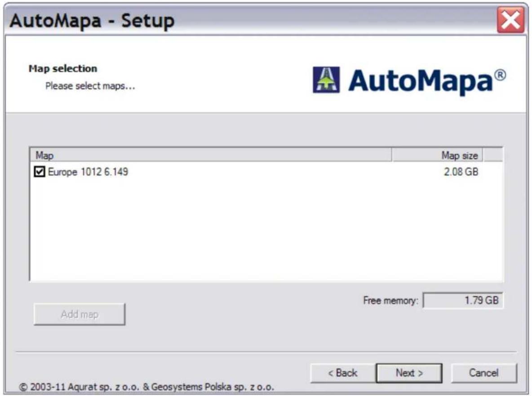Go back with the < Back button
Image resolution: width=532 pixels, height=396 pixels.
pos(343,373)
